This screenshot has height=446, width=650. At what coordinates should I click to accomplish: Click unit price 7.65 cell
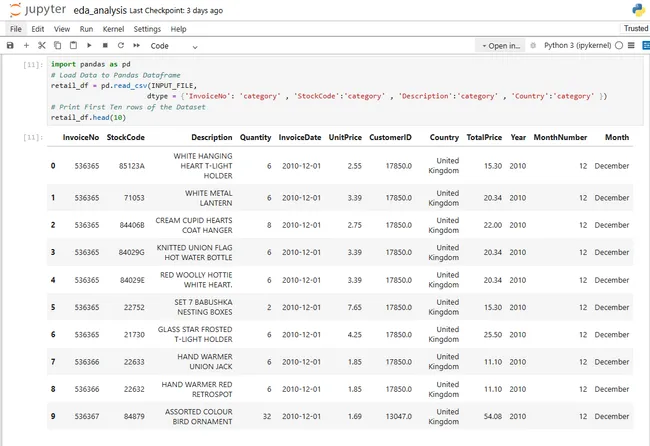click(354, 307)
